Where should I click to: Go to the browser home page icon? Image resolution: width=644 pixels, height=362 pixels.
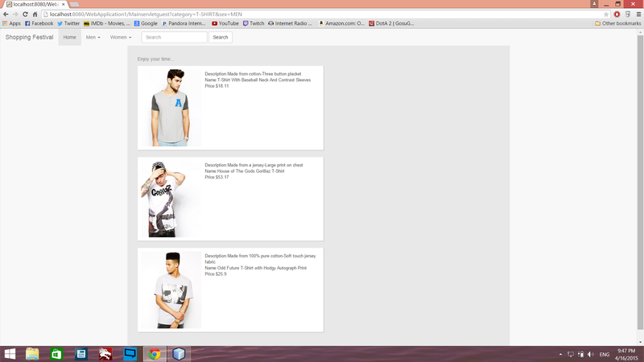[x=35, y=14]
